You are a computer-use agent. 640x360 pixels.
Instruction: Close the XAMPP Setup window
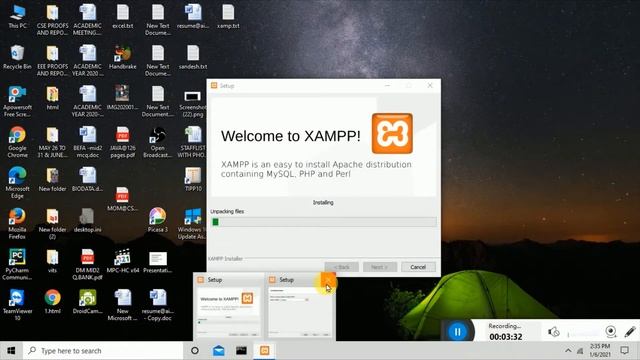coord(430,85)
